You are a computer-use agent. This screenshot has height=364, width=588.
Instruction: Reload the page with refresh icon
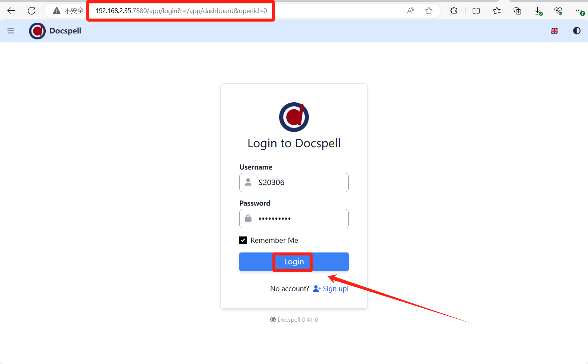point(32,11)
